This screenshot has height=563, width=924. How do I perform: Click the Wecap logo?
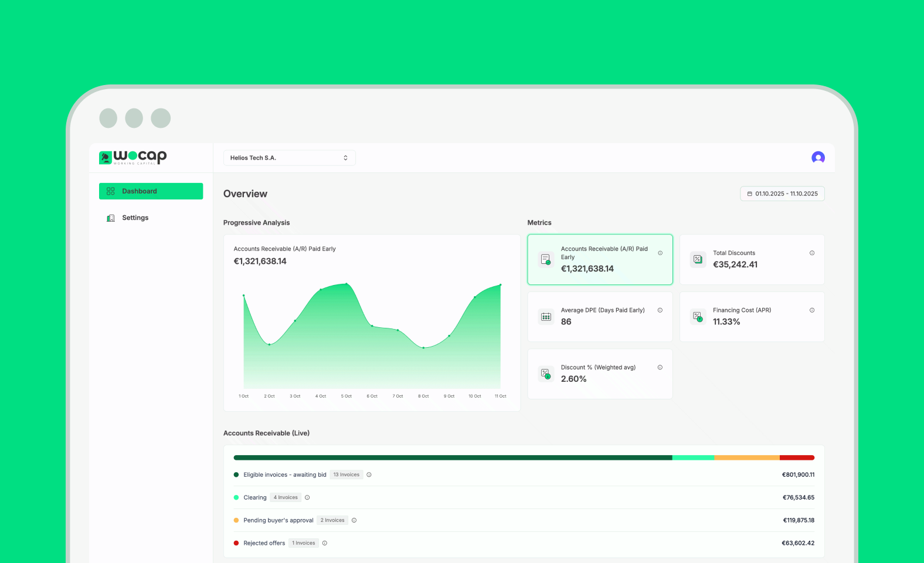click(x=133, y=157)
